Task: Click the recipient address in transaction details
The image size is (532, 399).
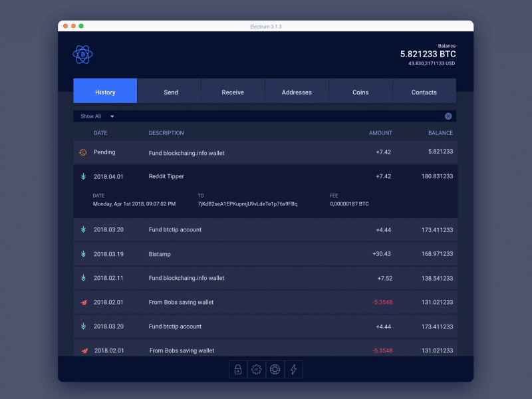Action: (x=247, y=204)
